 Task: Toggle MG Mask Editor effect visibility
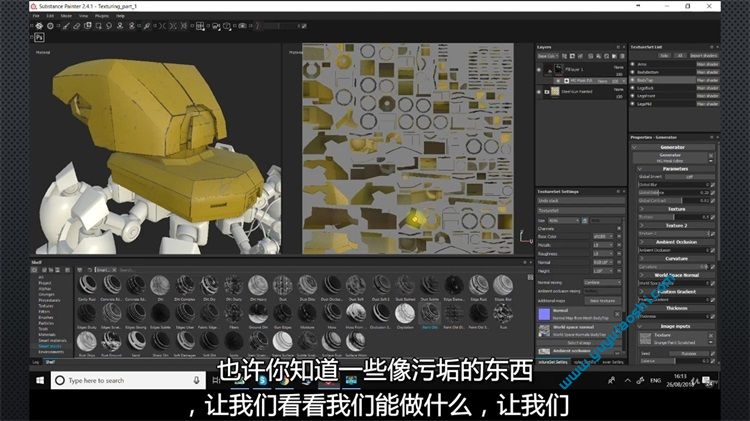(x=557, y=81)
